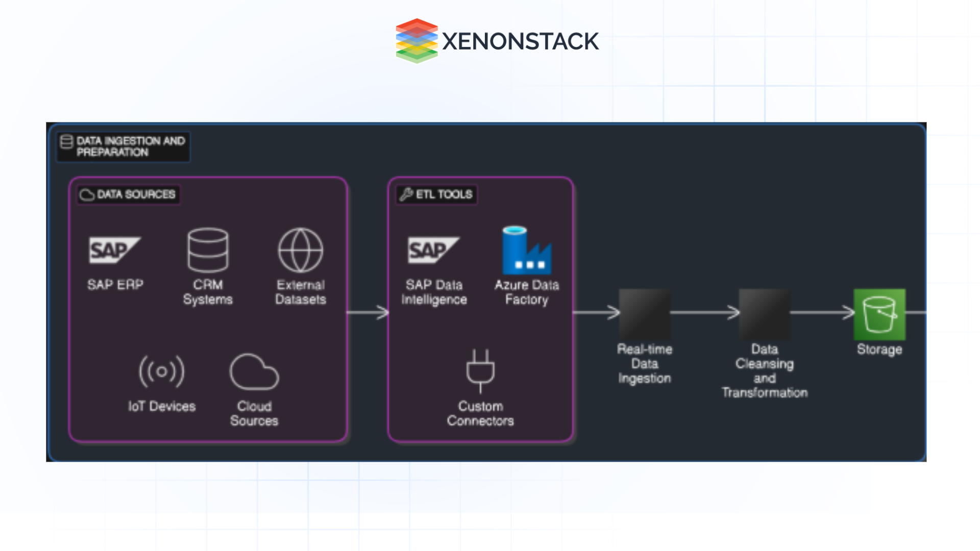This screenshot has height=551, width=980.
Task: Select the Data Cleansing and Transformation node
Action: pyautogui.click(x=764, y=313)
